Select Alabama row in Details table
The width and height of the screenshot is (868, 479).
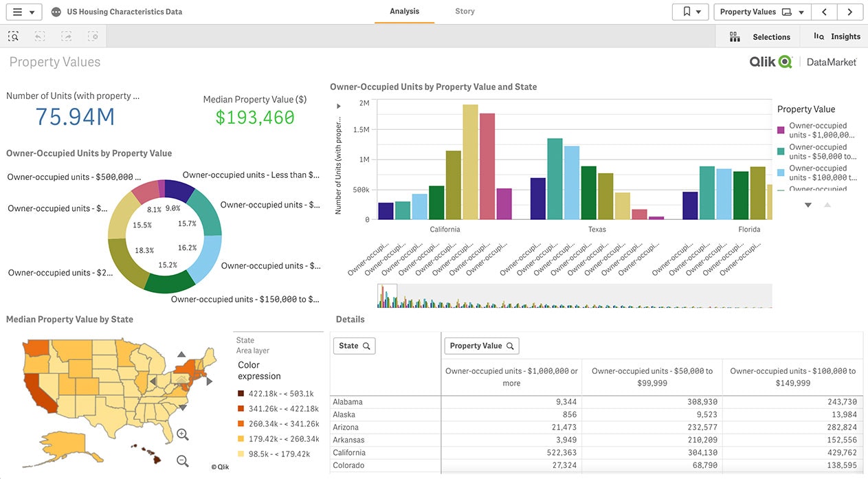tap(597, 402)
